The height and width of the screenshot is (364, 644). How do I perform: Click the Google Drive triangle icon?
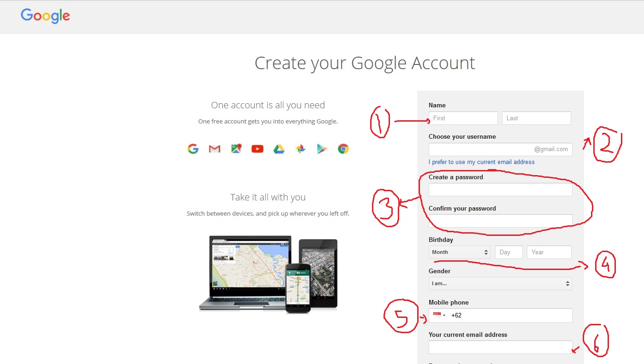click(x=279, y=149)
